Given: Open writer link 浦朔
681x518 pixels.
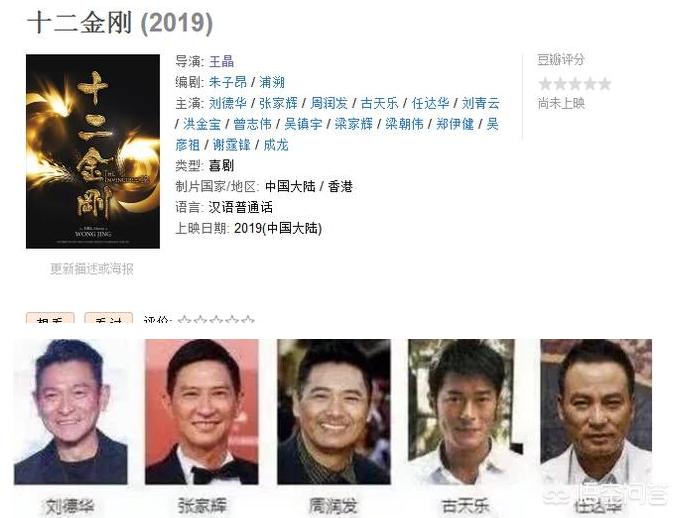Looking at the screenshot, I should (x=272, y=82).
